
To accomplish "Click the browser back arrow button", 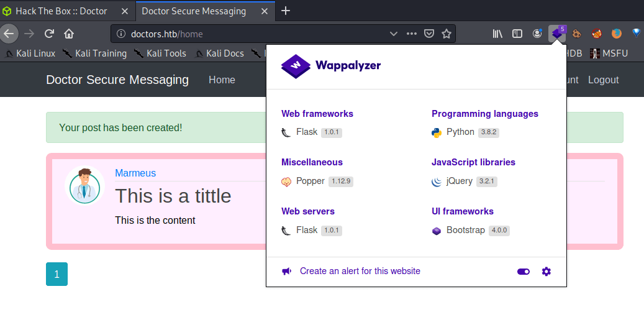I will (x=8, y=34).
